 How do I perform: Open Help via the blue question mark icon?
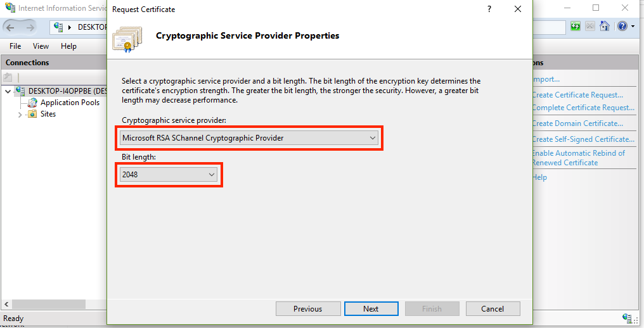(x=622, y=27)
